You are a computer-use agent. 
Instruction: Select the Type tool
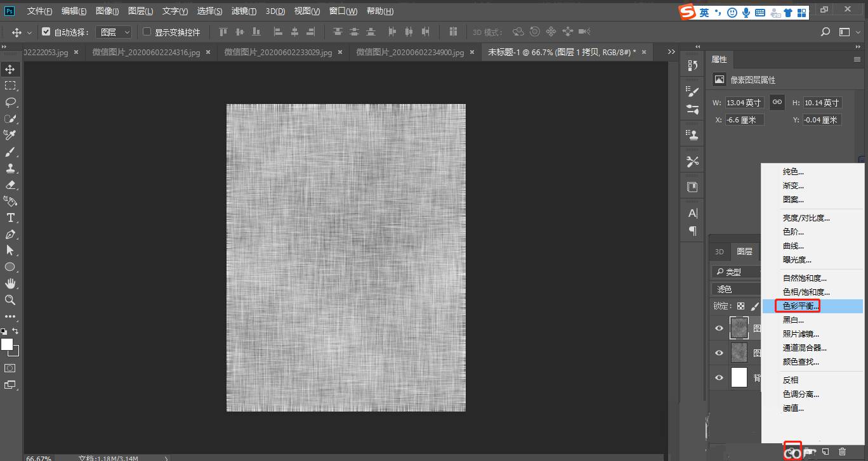click(x=10, y=218)
